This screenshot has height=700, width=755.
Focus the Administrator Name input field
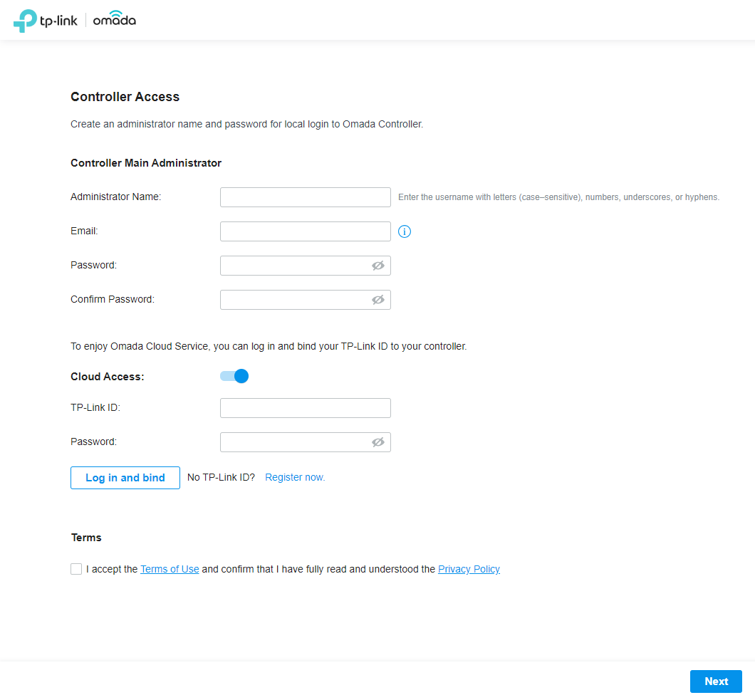pos(305,197)
